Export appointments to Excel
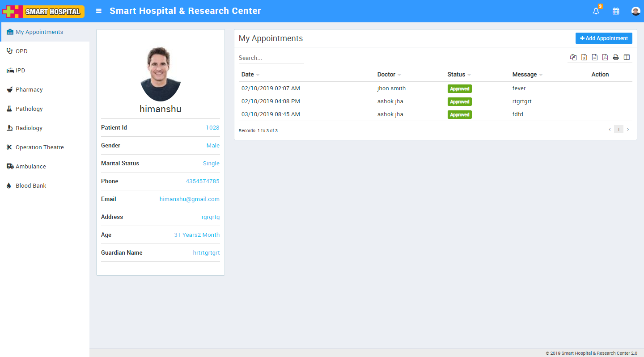Screen dimensions: 644x357 pyautogui.click(x=584, y=57)
